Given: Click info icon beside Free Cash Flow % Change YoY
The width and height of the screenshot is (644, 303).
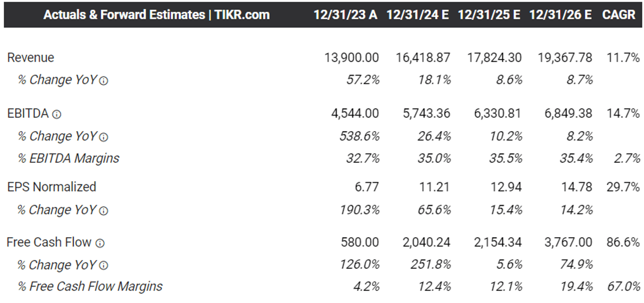Looking at the screenshot, I should pyautogui.click(x=103, y=266).
